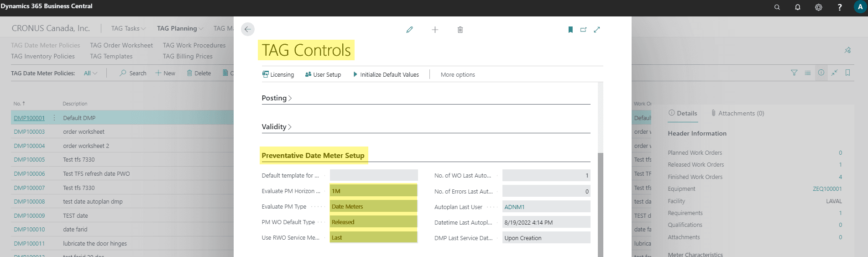Expand the Validity section
This screenshot has height=257, width=868.
coord(277,127)
